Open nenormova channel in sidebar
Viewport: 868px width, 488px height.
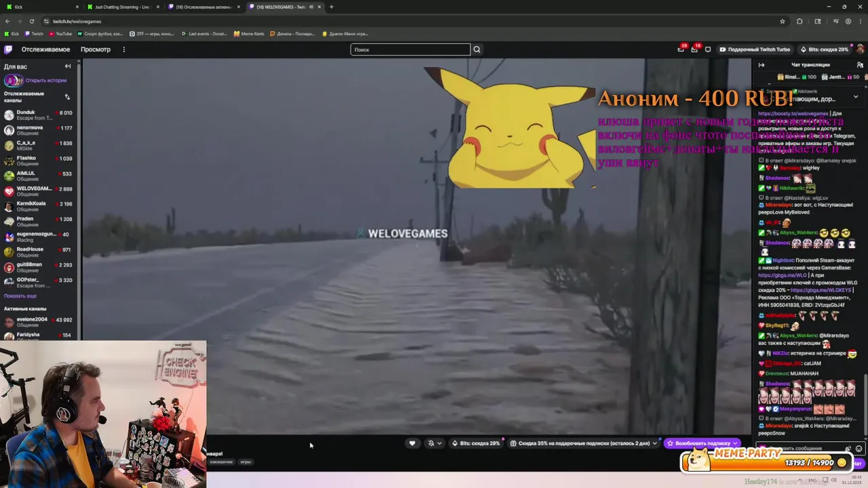[x=39, y=130]
